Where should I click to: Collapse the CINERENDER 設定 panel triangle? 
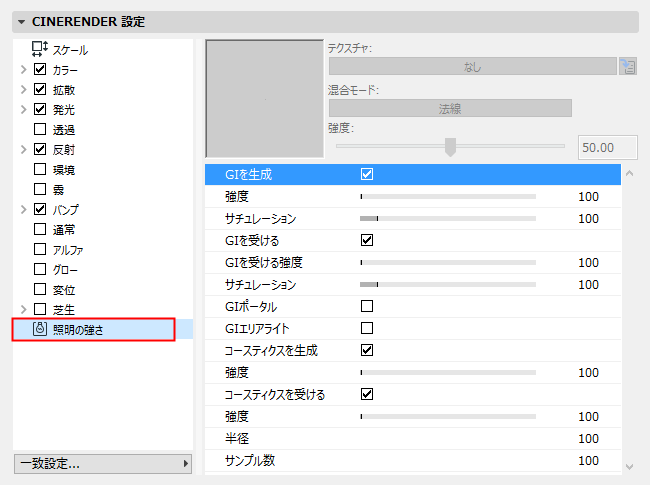22,22
